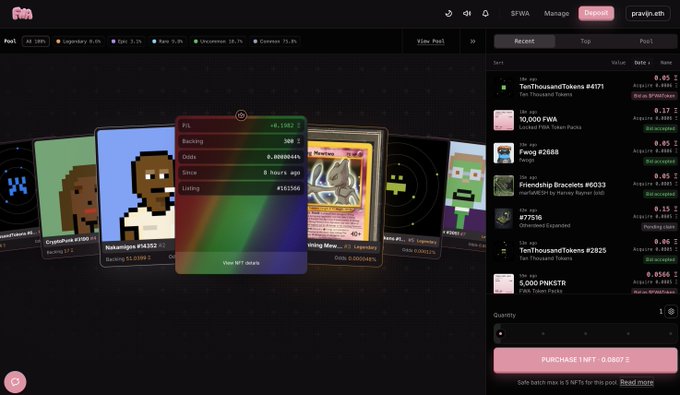Click the Friendship Bracelets #6033 title
Image resolution: width=680 pixels, height=395 pixels.
pos(562,185)
